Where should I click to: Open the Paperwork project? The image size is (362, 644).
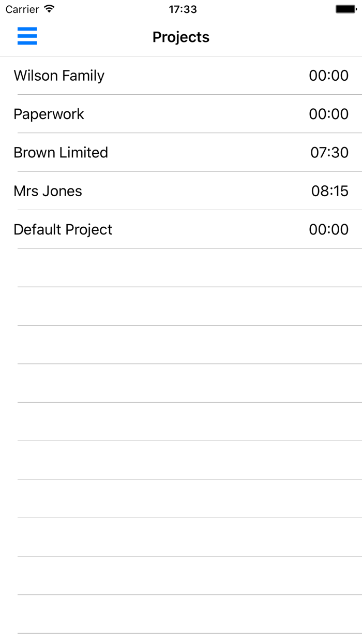click(181, 114)
